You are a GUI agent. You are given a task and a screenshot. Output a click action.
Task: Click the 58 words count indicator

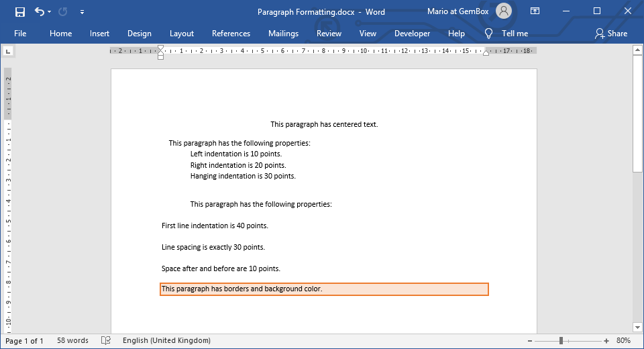click(72, 341)
